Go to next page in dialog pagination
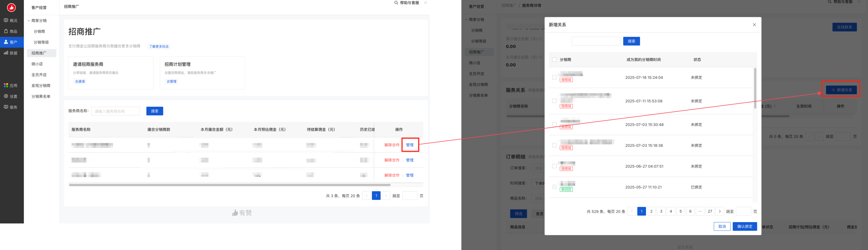 point(720,211)
